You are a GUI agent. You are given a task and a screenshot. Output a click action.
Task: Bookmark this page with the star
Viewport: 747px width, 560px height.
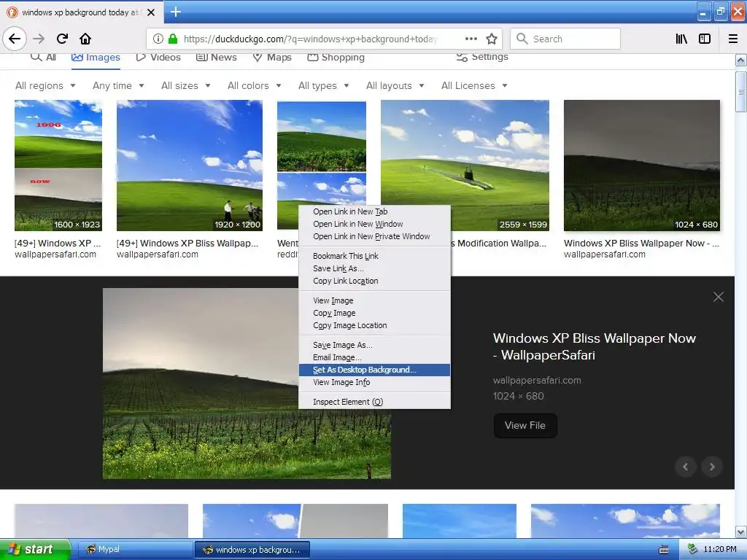pyautogui.click(x=492, y=39)
